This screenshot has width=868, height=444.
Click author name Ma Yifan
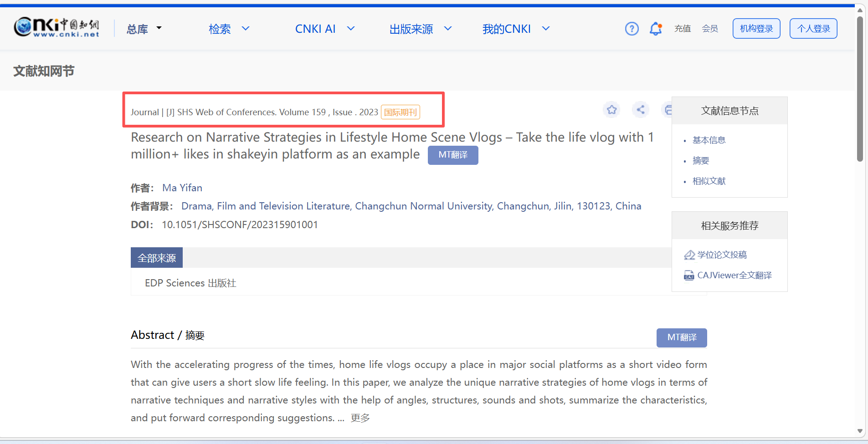point(182,188)
